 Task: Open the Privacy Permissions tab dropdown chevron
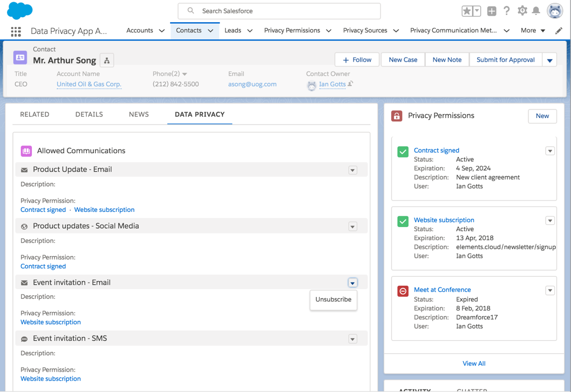329,31
